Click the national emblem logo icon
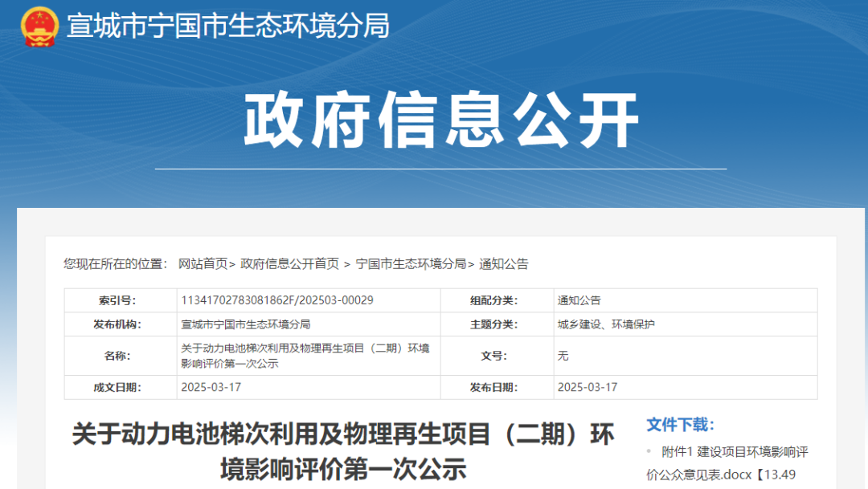 point(39,26)
